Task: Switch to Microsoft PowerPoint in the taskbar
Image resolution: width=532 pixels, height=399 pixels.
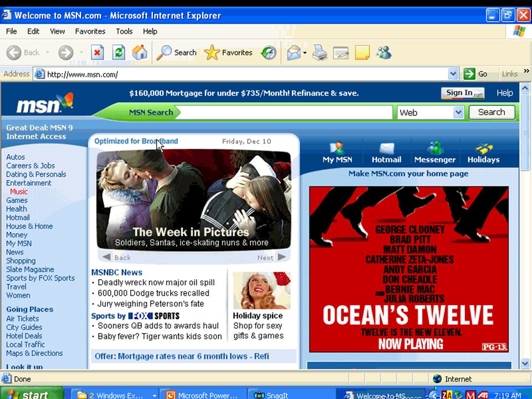Action: tap(203, 394)
